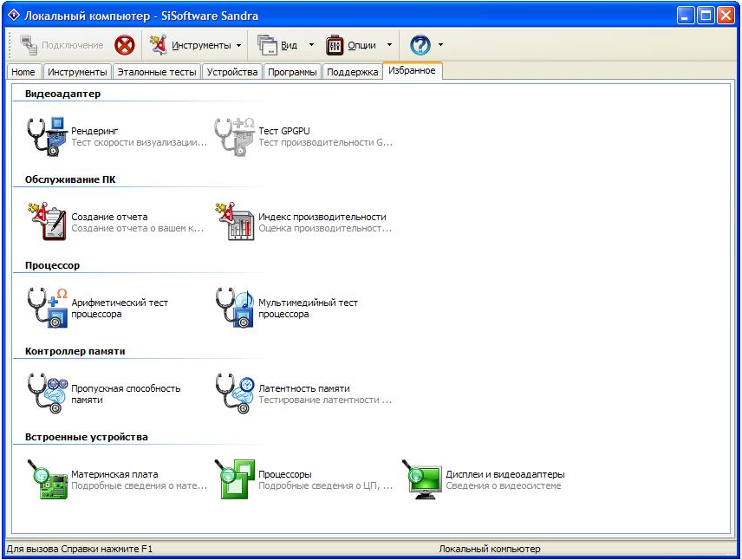
Task: Click the 'Обслуживание ПК' group header
Action: pyautogui.click(x=70, y=179)
